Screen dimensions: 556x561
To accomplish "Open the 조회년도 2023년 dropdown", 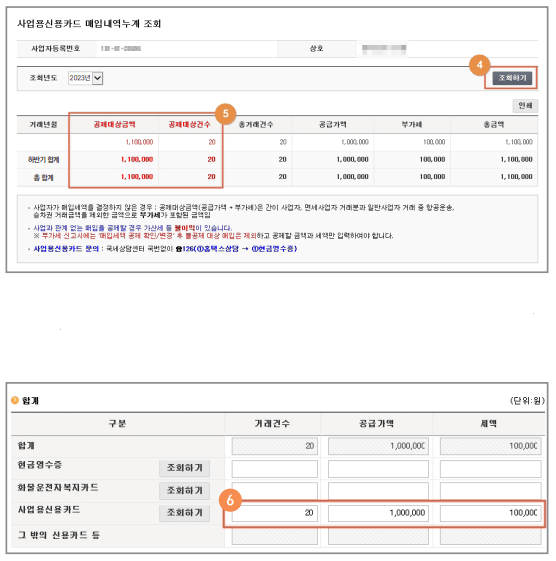I will point(86,78).
